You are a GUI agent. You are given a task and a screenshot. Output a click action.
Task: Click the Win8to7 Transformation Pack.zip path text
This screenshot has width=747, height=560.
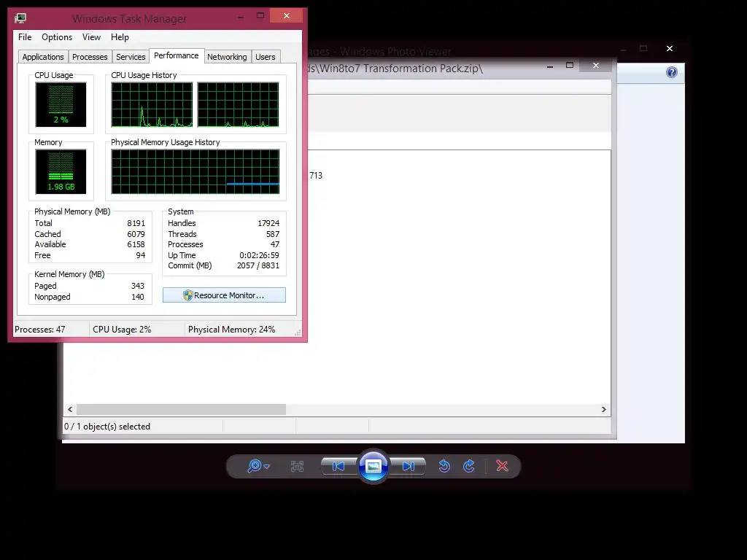[396, 69]
